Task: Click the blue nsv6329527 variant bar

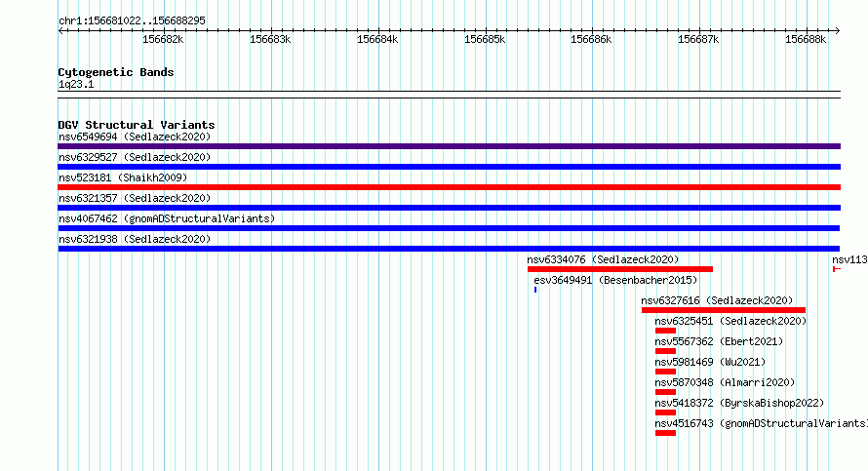Action: pos(449,167)
